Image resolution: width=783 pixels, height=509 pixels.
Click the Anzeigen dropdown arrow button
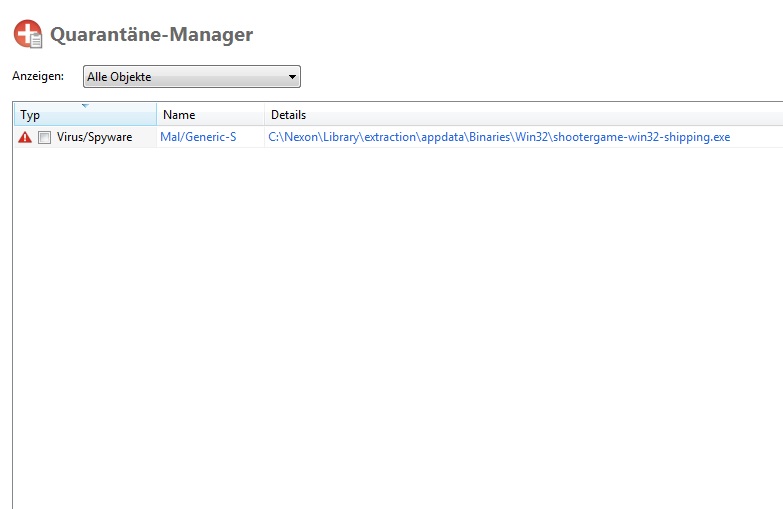(x=292, y=77)
